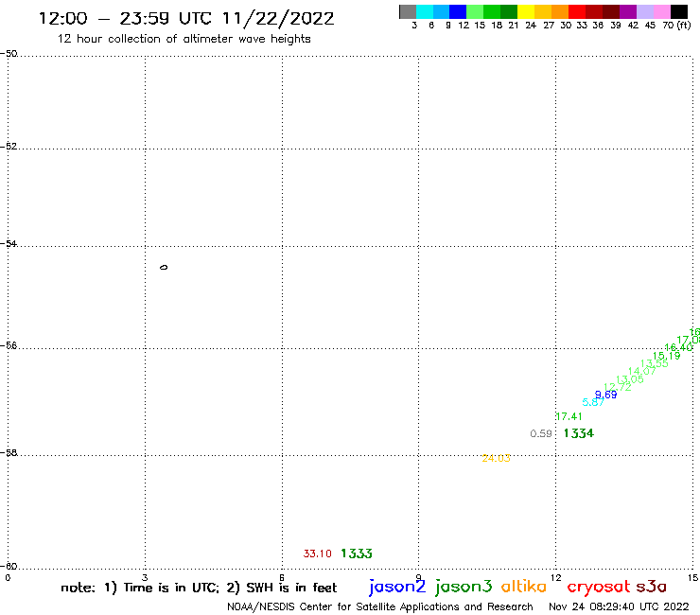
Task: Click the gray swatch in the color scale
Action: coord(408,11)
